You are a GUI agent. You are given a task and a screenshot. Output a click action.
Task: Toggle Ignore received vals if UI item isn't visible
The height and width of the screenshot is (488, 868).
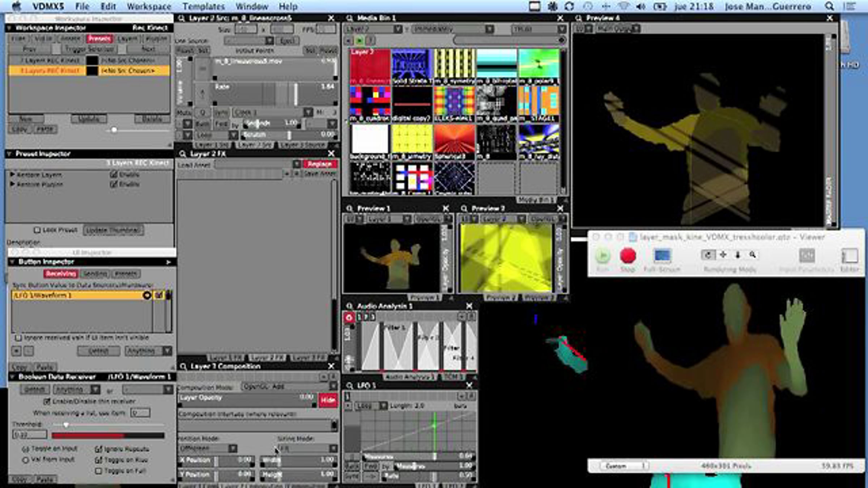(x=18, y=338)
